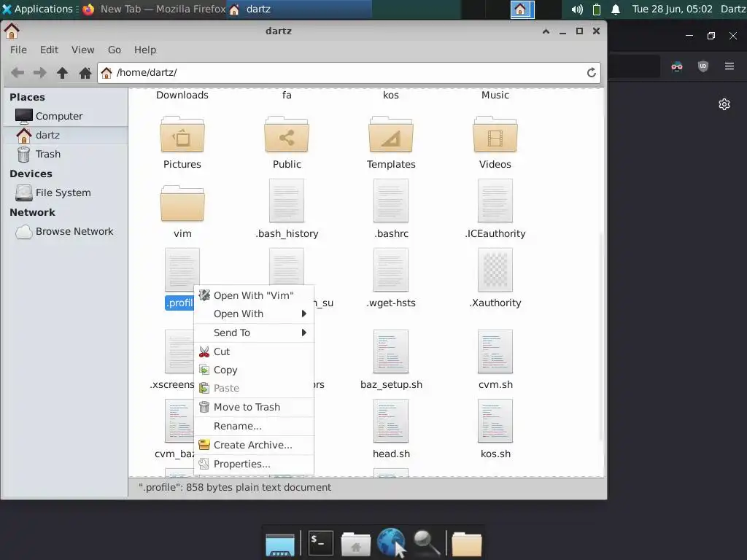Select the baz_setup.sh script icon

(x=391, y=351)
